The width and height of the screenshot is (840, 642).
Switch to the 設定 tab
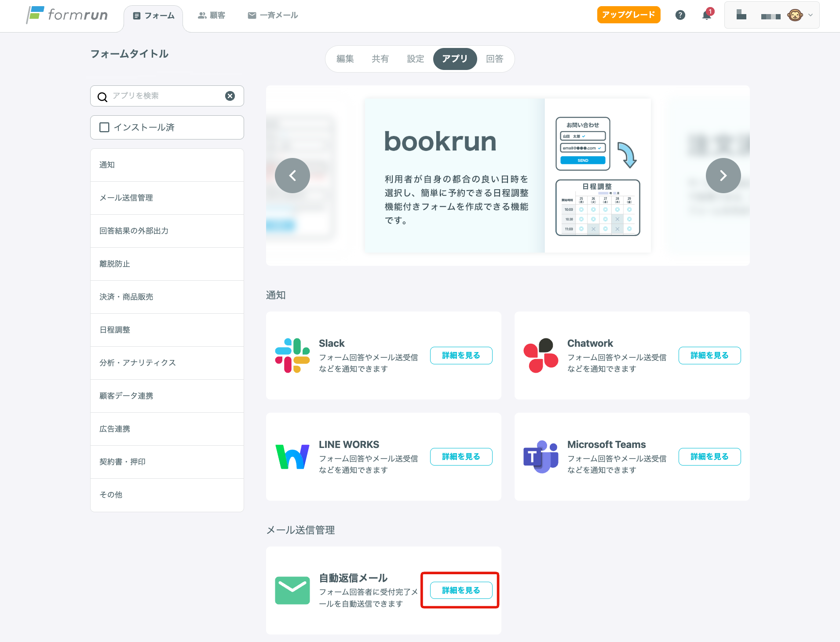point(416,59)
